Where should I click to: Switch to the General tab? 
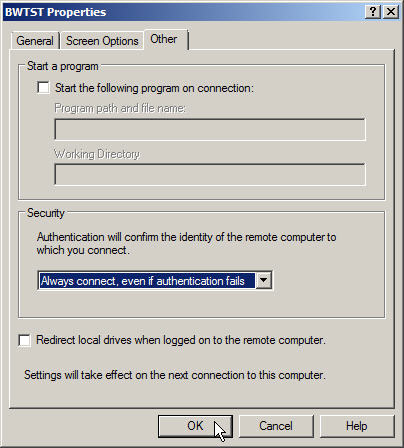(35, 41)
